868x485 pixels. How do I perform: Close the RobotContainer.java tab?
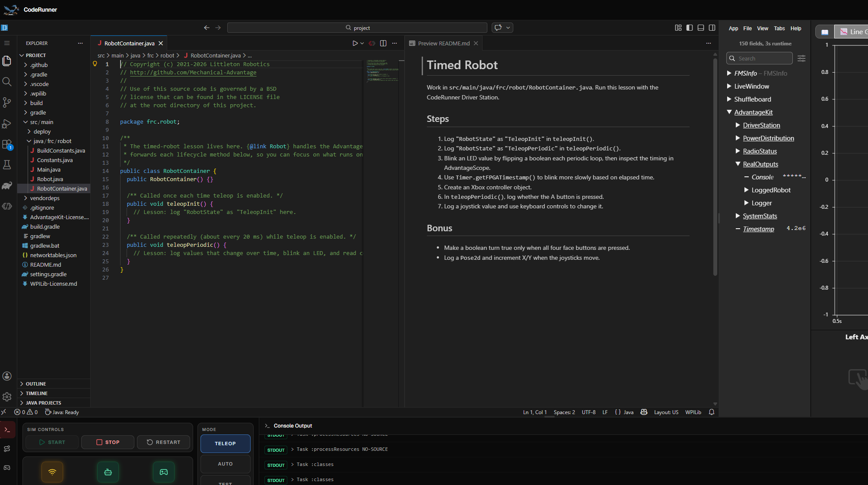(x=161, y=43)
